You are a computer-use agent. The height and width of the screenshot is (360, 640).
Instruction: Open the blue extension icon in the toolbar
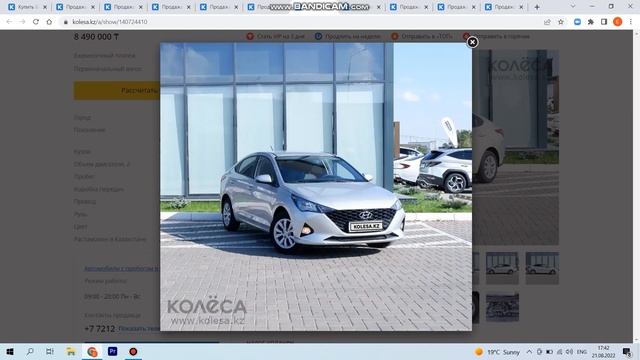[577, 22]
